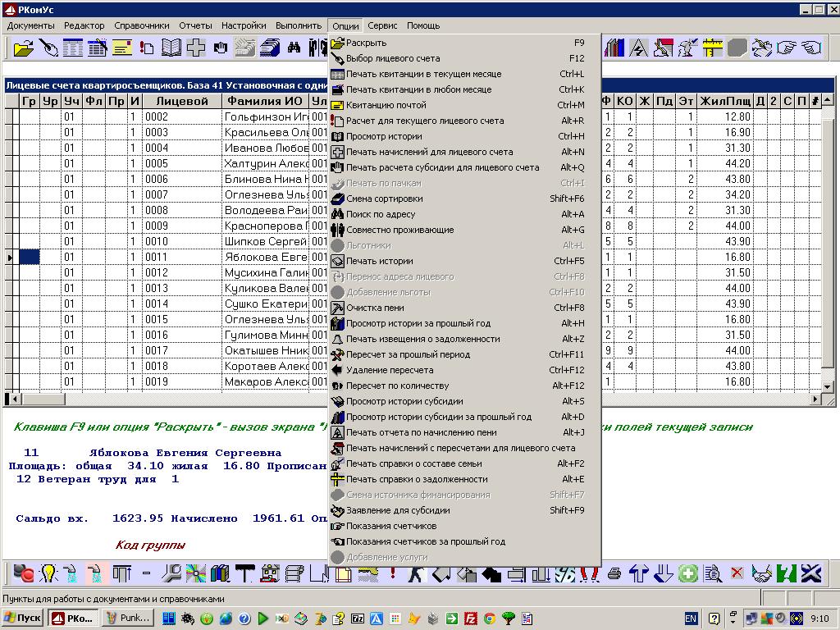The width and height of the screenshot is (840, 630).
Task: Click the binoculars address search toolbar icon
Action: 293,48
